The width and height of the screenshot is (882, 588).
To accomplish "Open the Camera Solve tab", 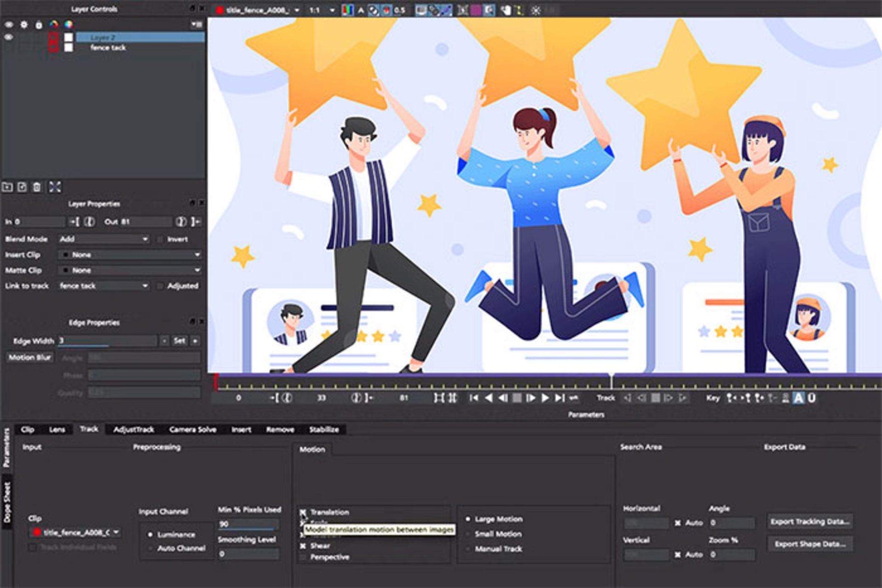I will click(193, 430).
